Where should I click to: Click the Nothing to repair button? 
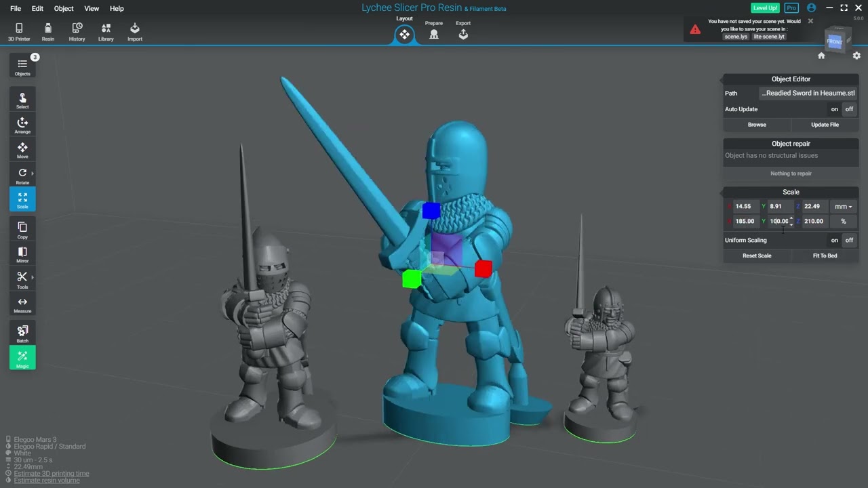point(791,174)
